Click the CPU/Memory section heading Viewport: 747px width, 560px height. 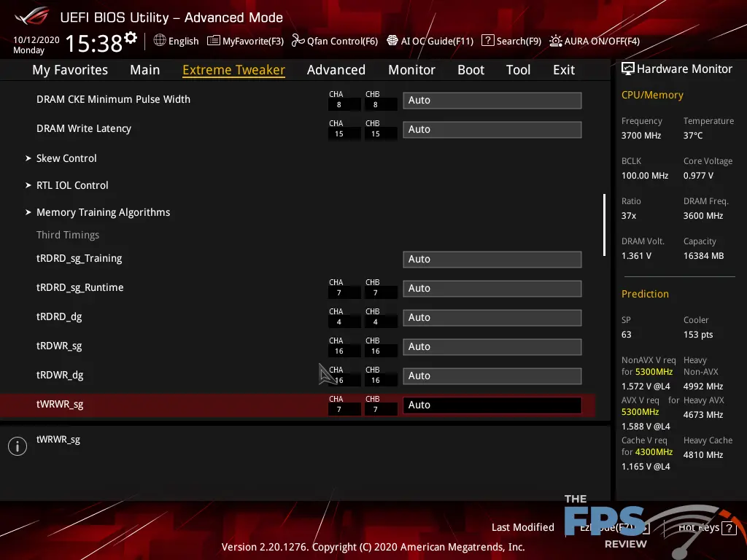[x=652, y=95]
